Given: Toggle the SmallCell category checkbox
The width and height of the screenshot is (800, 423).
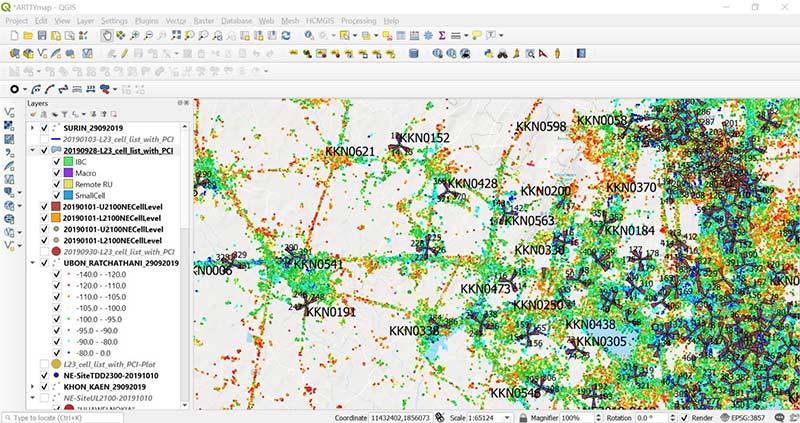Looking at the screenshot, I should [x=57, y=195].
